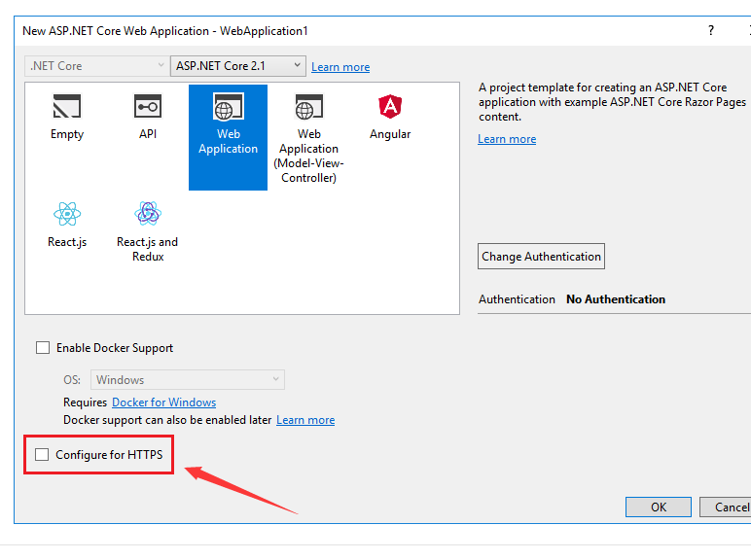Select the Angular template icon
This screenshot has height=560, width=751.
[390, 106]
